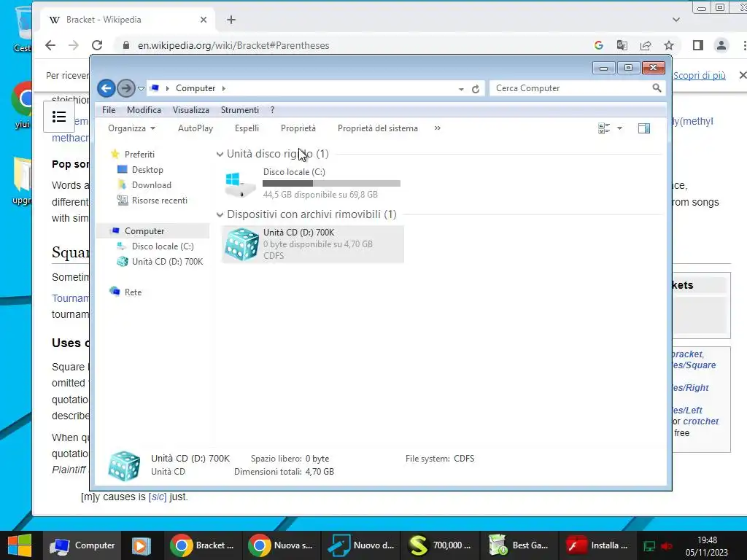The width and height of the screenshot is (747, 560).
Task: Select the Unità CD (D:) dice icon
Action: point(241,244)
